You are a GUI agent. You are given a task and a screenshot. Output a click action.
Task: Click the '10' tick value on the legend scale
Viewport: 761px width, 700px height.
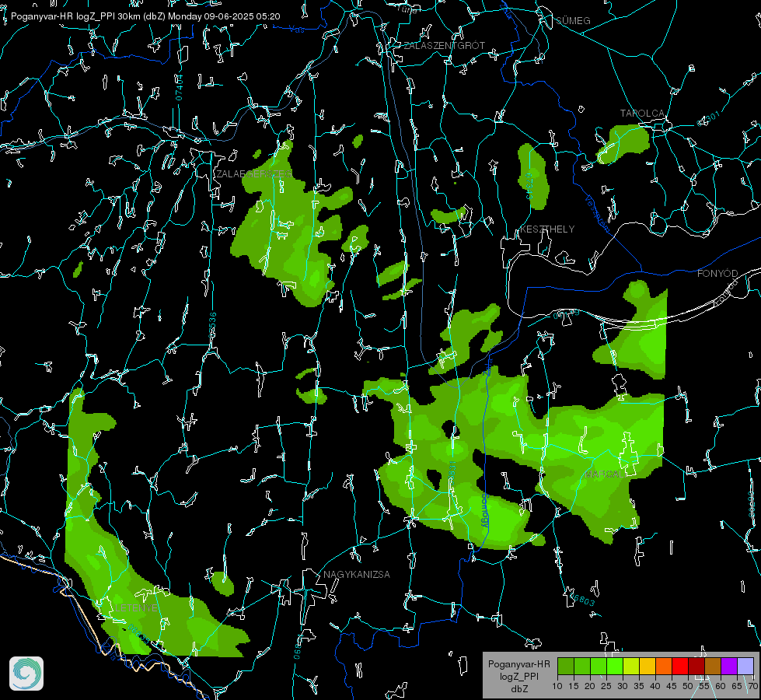pos(557,686)
